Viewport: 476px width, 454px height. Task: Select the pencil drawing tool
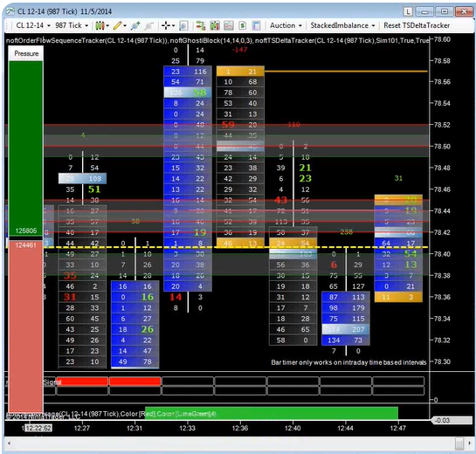pyautogui.click(x=117, y=25)
